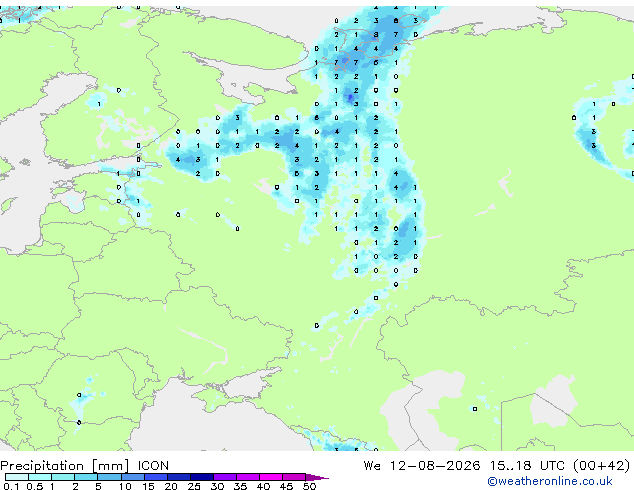Screen dimensions: 634x490
Task: Click the '50' legend scale label
Action: pos(309,486)
